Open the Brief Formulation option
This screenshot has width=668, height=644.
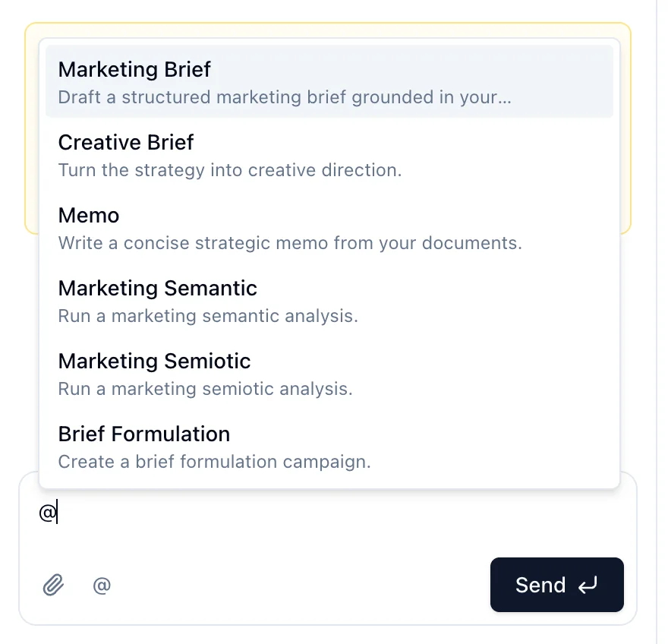pos(329,447)
